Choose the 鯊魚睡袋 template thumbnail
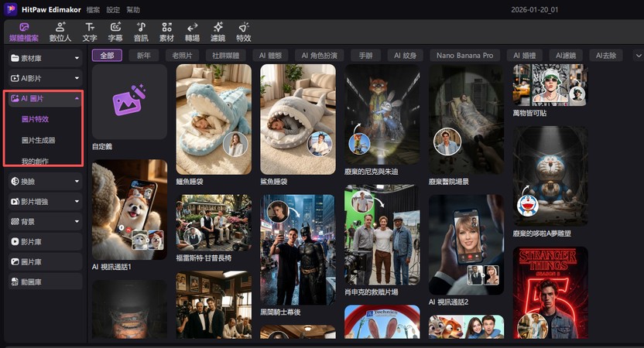644x348 pixels. pyautogui.click(x=298, y=119)
